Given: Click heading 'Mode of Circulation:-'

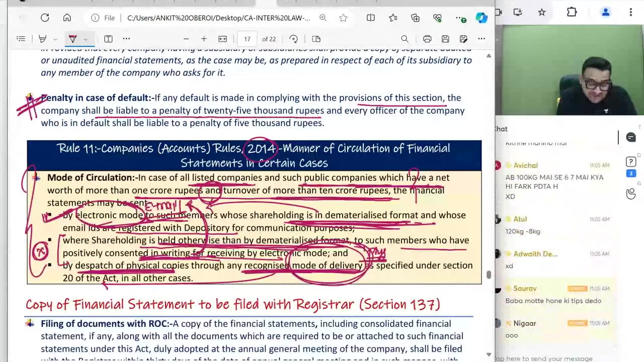Looking at the screenshot, I should pos(93,177).
